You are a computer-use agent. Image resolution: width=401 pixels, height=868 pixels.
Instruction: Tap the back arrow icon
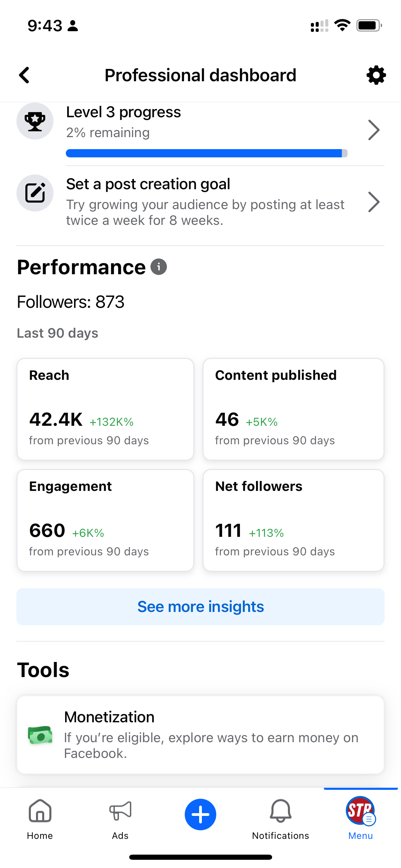click(24, 75)
